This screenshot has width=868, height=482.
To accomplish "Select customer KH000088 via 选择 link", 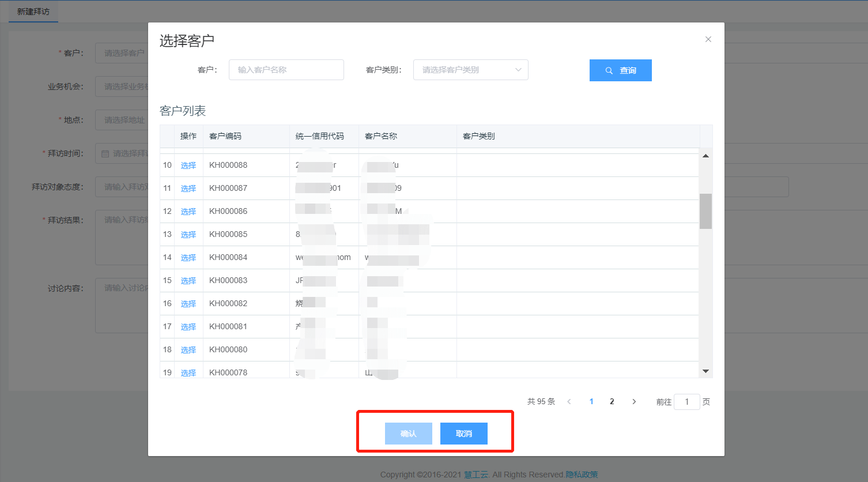I will [188, 165].
